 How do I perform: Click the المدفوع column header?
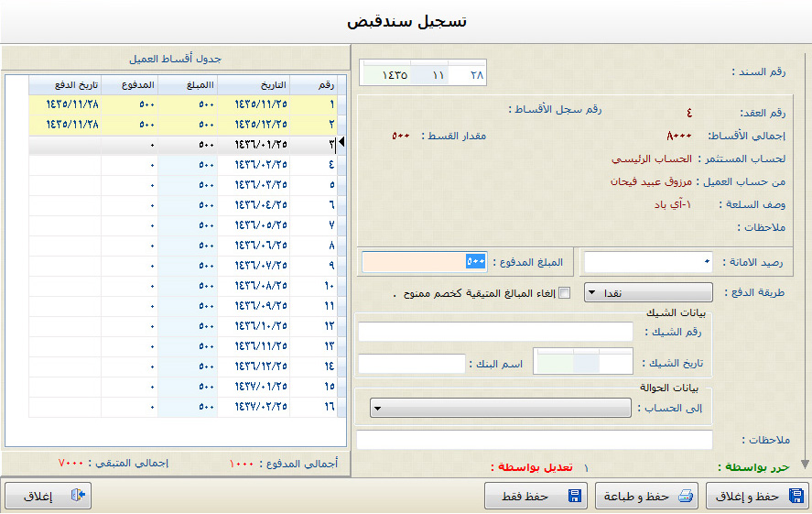click(131, 84)
